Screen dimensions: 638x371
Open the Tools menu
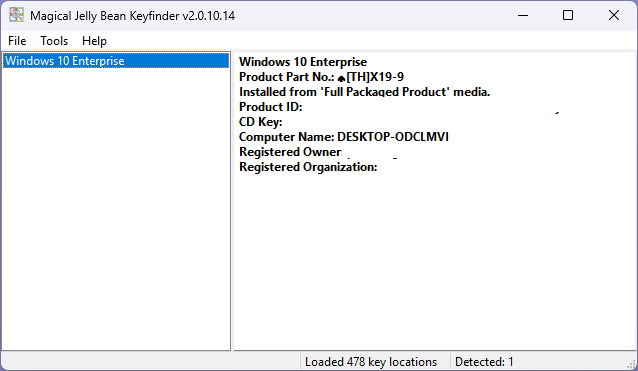(54, 41)
